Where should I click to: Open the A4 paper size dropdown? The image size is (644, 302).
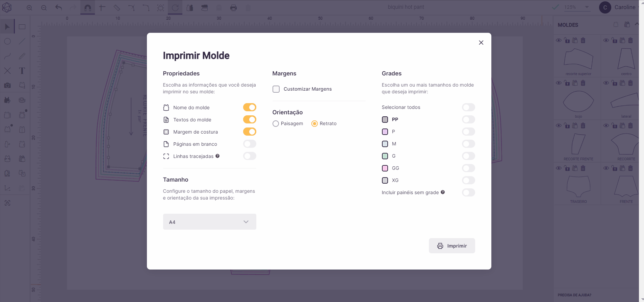[209, 222]
